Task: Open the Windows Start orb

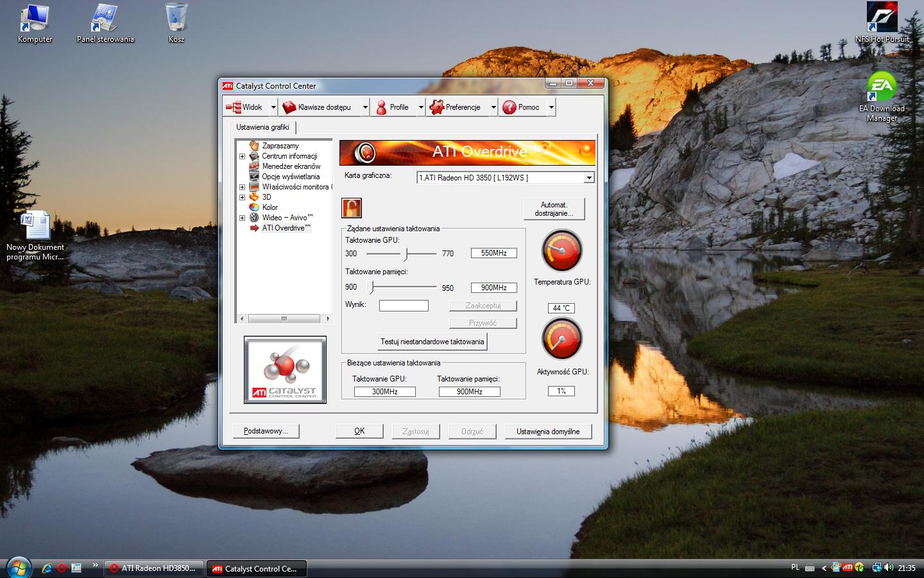Action: (x=19, y=567)
